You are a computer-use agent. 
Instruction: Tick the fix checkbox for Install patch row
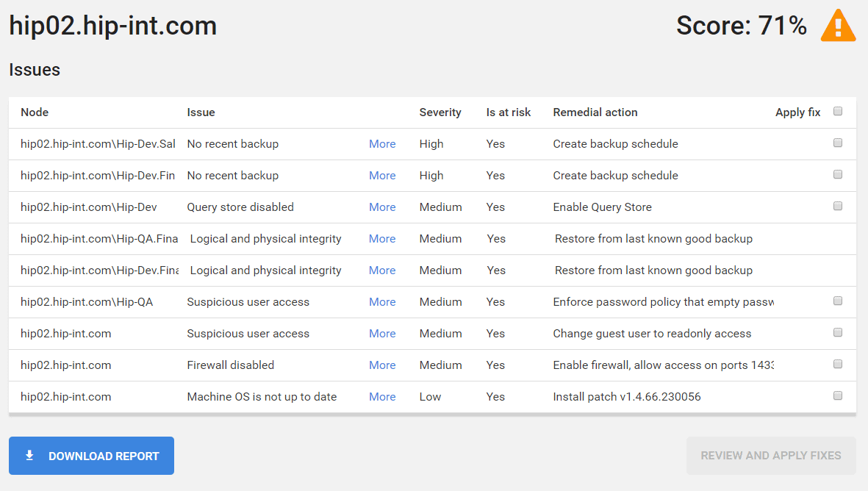[838, 396]
